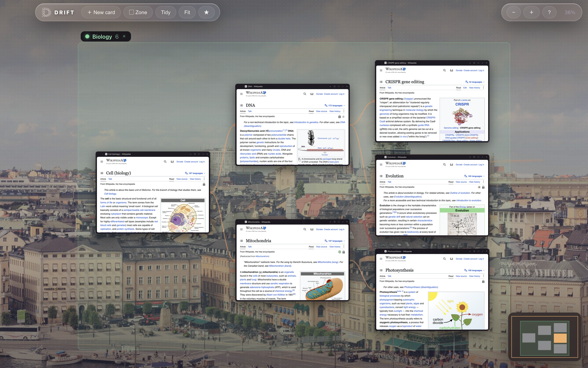Click Log in link in Cell (biology) card
588x368 pixels.
[x=202, y=162]
